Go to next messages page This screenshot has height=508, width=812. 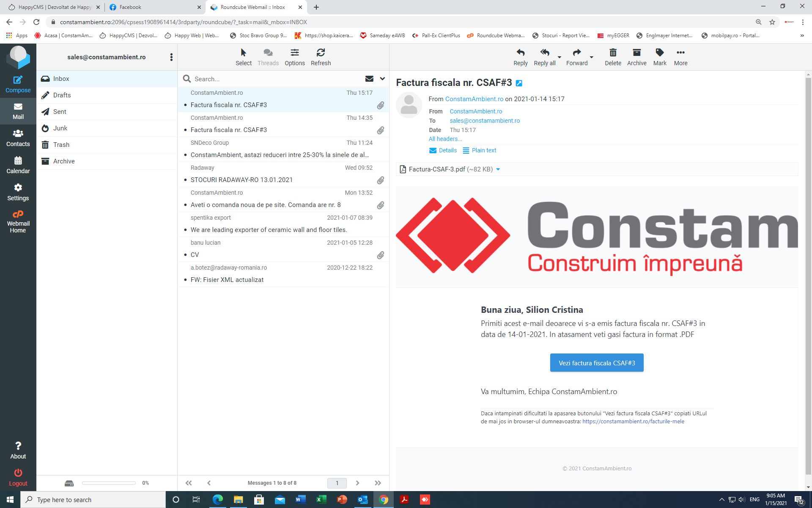357,483
